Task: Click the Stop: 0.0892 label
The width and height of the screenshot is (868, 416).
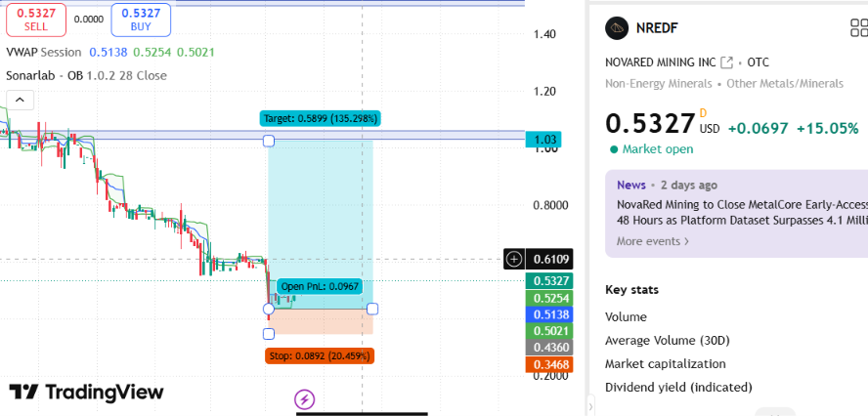Action: [x=320, y=355]
